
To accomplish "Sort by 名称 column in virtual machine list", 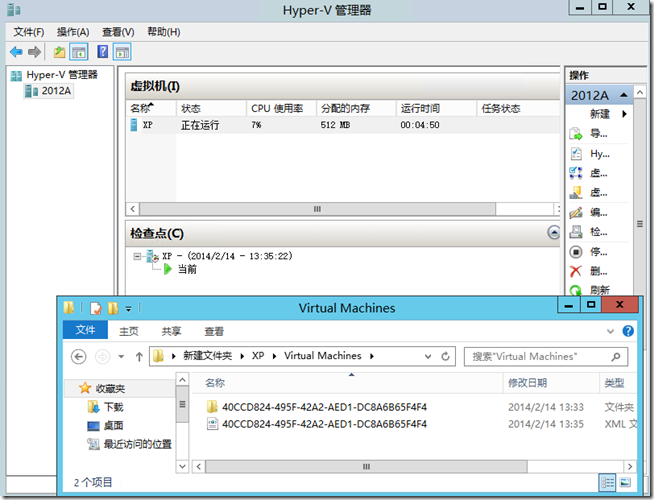I will (x=151, y=108).
